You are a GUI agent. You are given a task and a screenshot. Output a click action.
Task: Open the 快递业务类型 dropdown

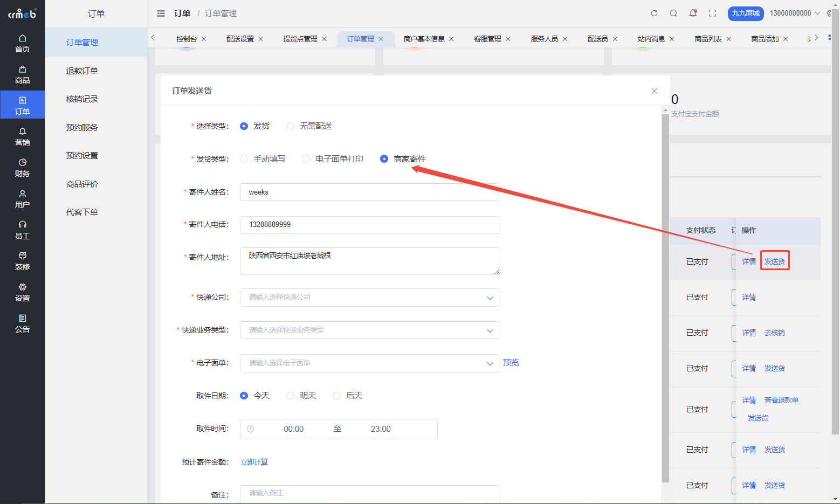click(x=370, y=330)
